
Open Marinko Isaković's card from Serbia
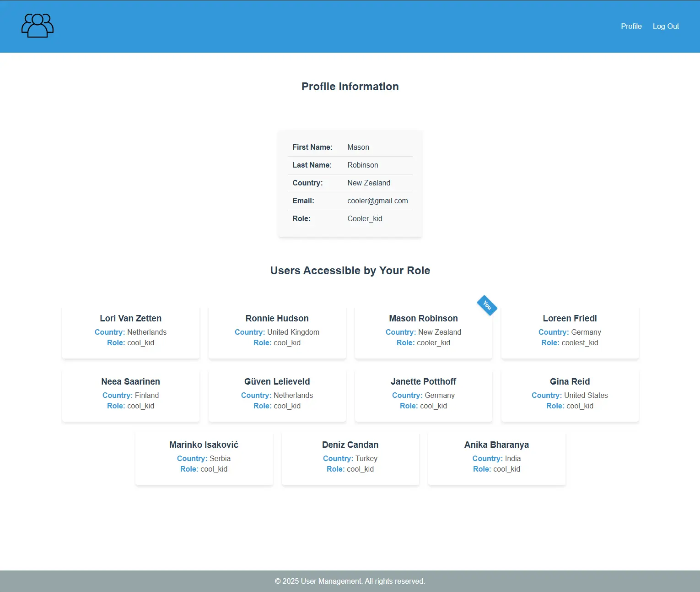[x=204, y=458]
